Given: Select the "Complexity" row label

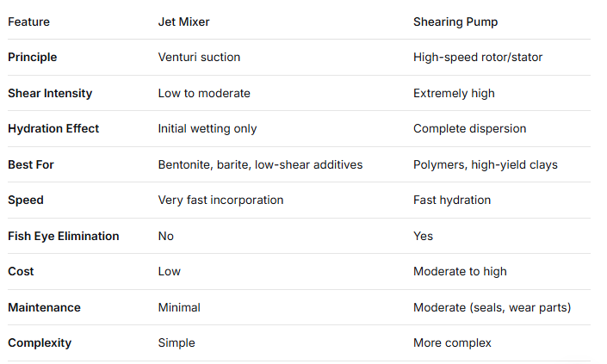Looking at the screenshot, I should click(40, 342).
